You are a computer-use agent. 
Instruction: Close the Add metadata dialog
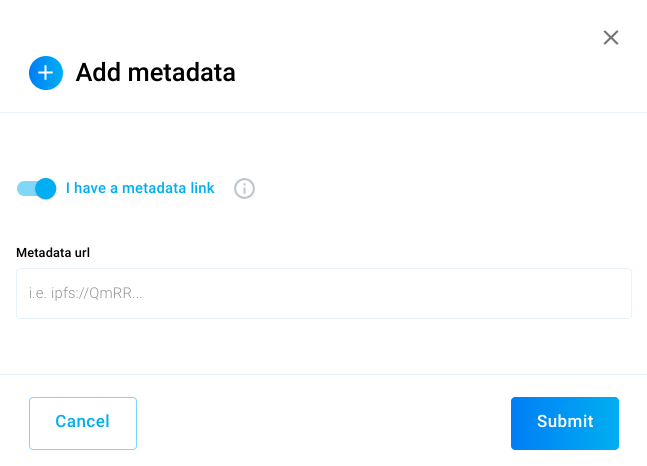click(x=611, y=38)
